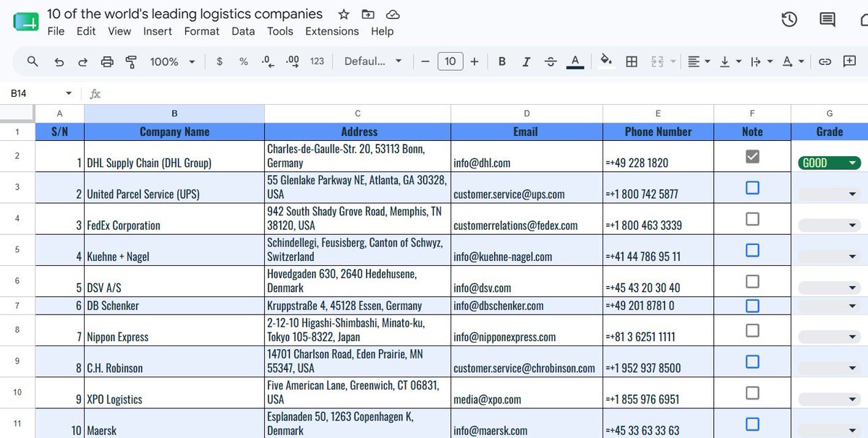Click the font size input field
868x438 pixels.
tap(450, 61)
